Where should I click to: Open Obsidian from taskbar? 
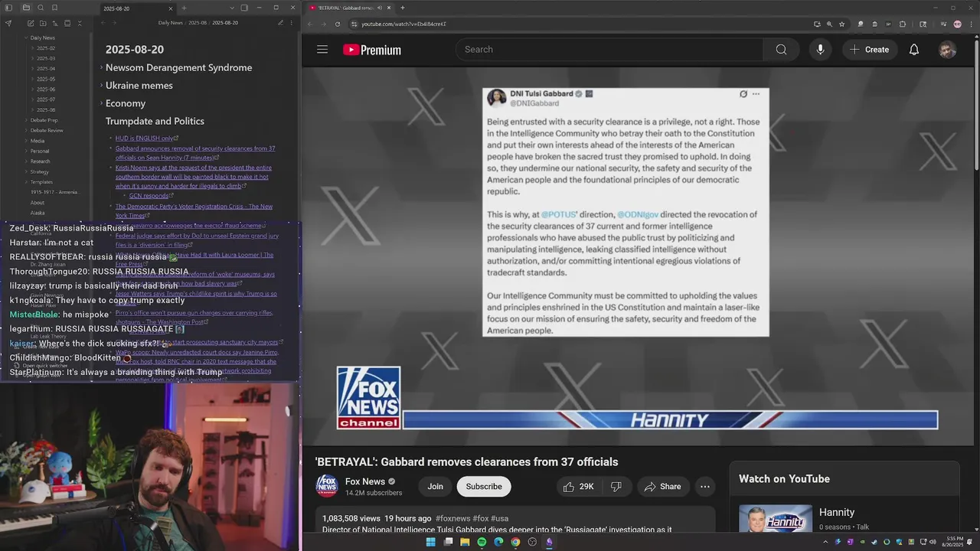pos(549,542)
